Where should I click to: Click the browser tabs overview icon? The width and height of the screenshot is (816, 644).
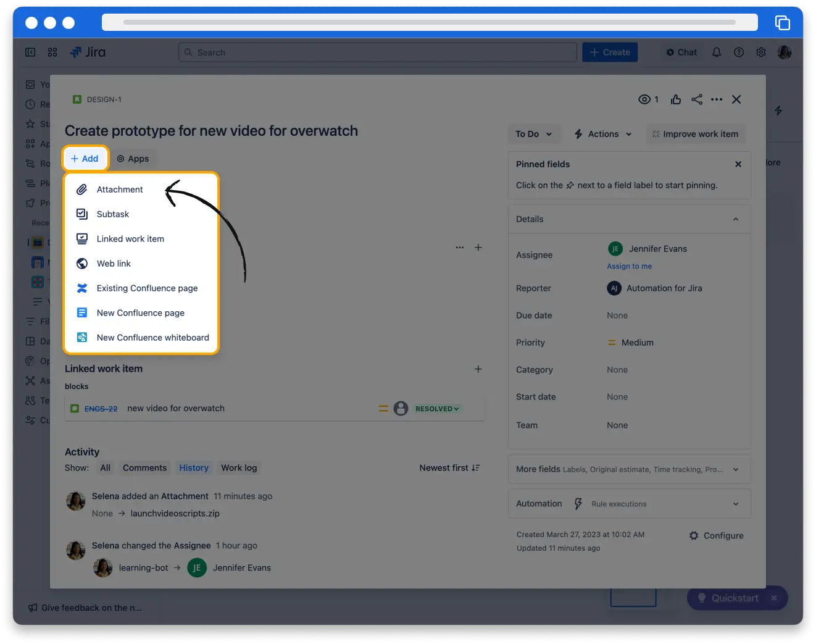point(783,23)
